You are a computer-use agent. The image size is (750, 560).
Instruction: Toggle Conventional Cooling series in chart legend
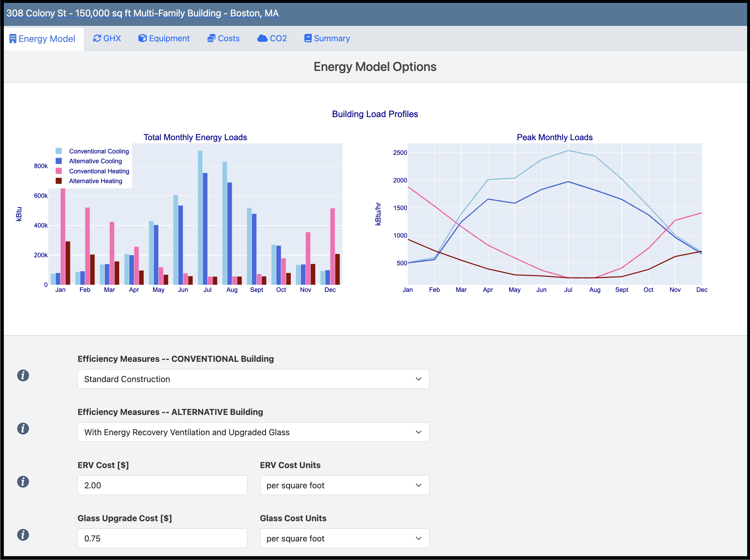point(99,151)
